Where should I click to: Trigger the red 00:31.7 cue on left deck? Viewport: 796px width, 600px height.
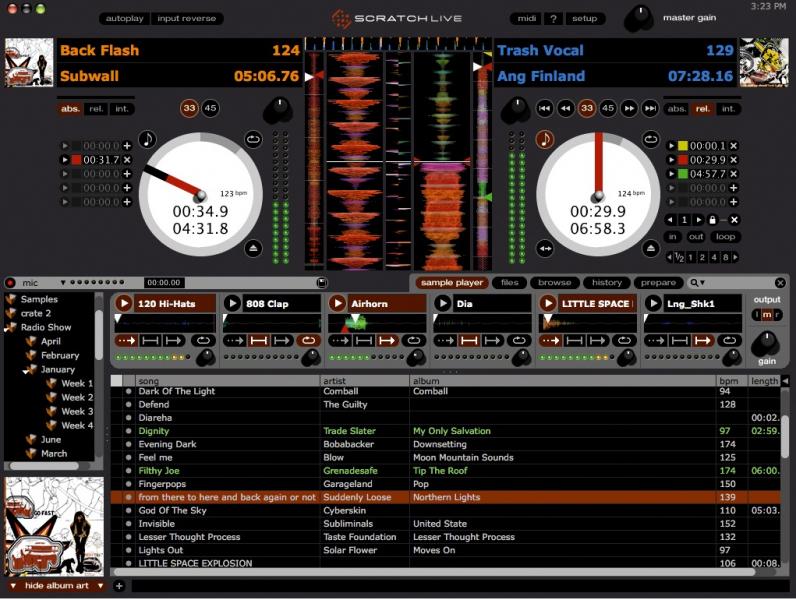pyautogui.click(x=66, y=160)
